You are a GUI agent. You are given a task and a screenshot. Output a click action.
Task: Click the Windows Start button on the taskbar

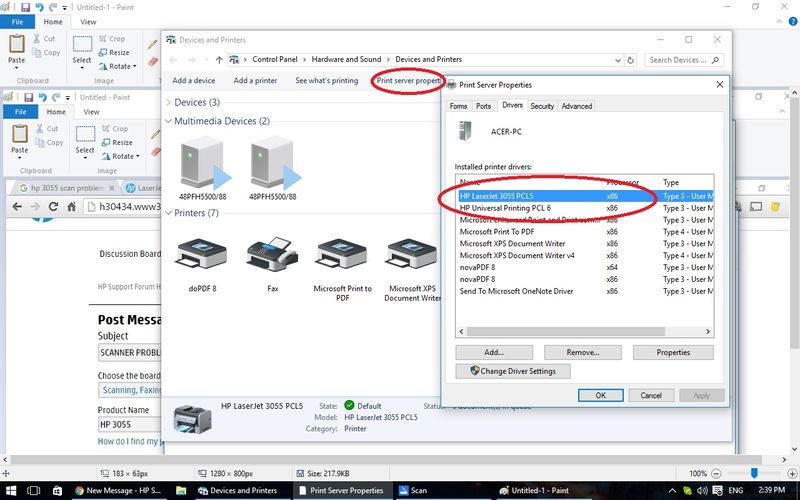click(x=9, y=490)
